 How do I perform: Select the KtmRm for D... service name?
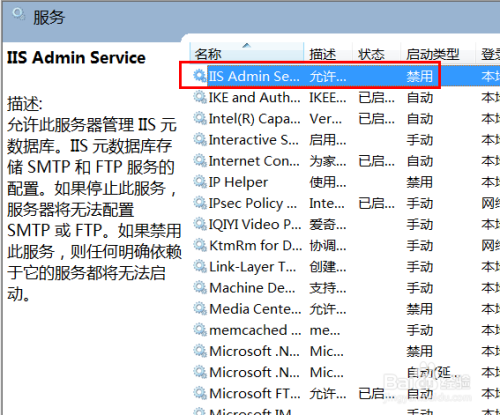(x=255, y=246)
